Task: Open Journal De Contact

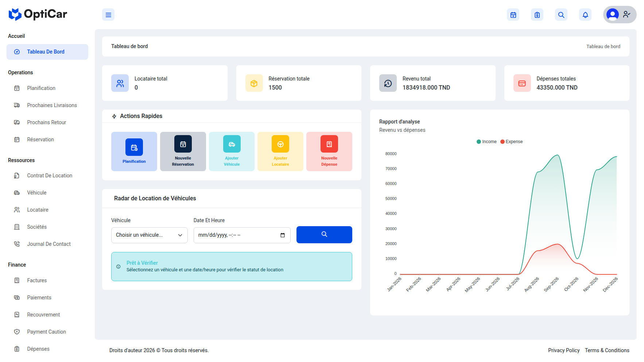Action: pyautogui.click(x=47, y=244)
